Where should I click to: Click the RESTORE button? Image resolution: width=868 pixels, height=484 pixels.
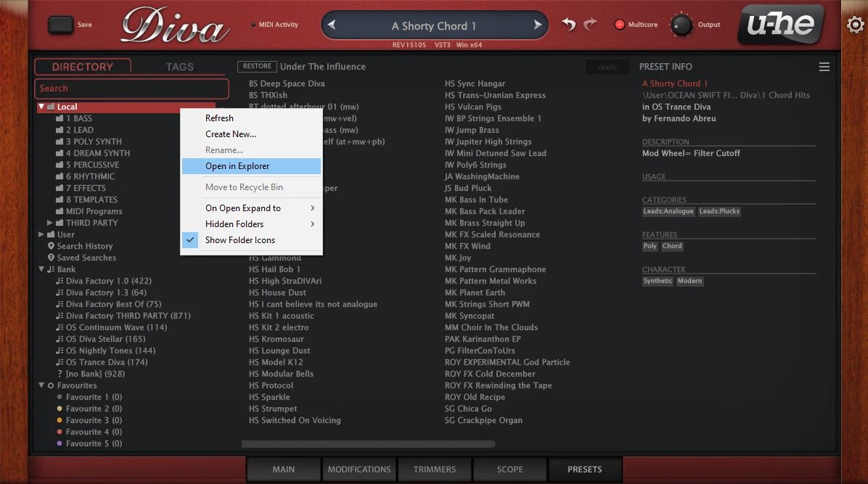pos(257,67)
